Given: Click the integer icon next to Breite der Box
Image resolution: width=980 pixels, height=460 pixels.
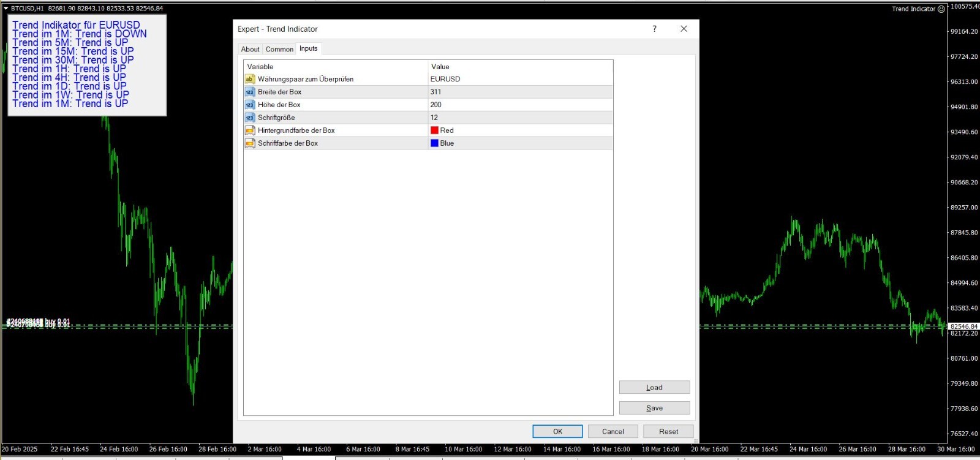Looking at the screenshot, I should tap(249, 92).
